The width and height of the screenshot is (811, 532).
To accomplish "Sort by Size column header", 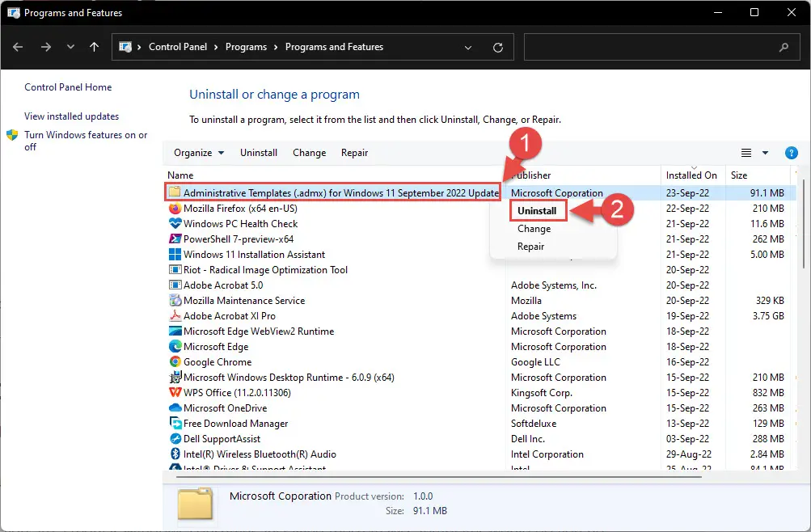I will [x=739, y=175].
